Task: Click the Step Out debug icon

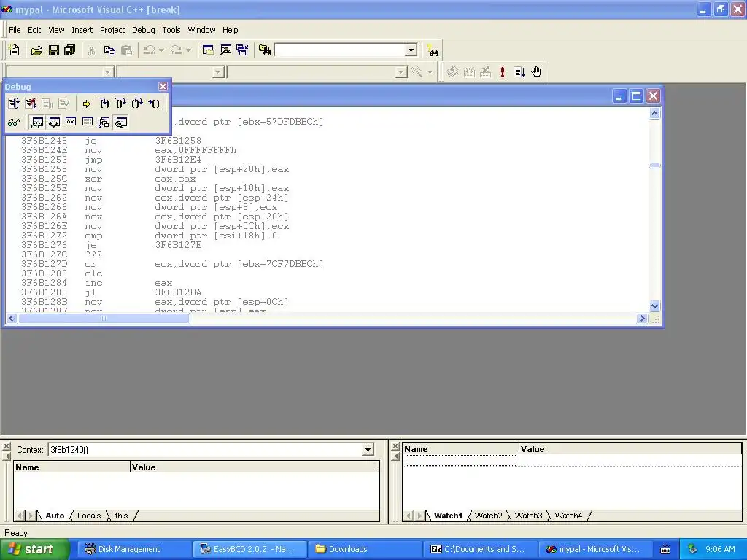Action: 137,104
